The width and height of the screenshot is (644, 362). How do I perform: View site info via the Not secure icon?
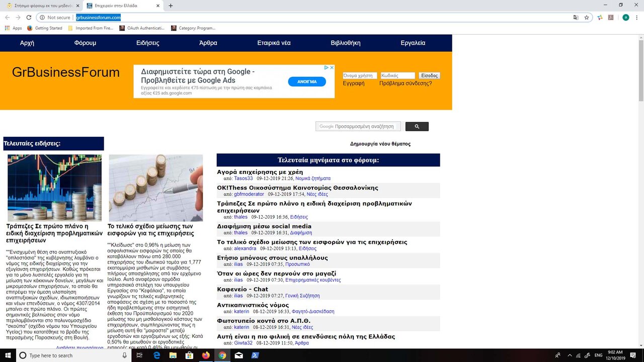[x=42, y=18]
